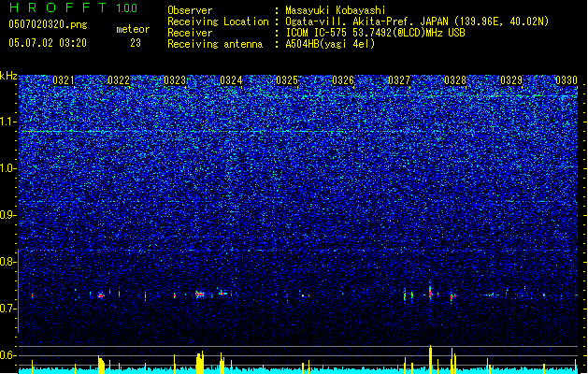Click the 0325 time marker

pos(287,80)
